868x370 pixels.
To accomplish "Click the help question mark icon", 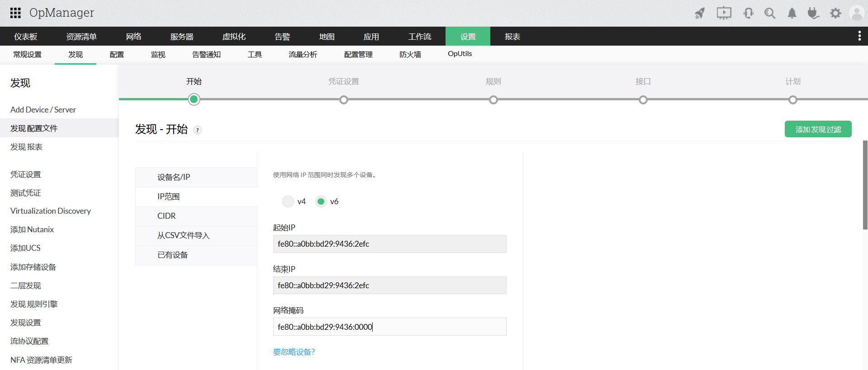I will [x=197, y=130].
